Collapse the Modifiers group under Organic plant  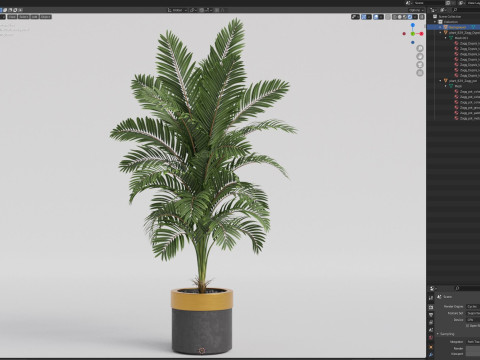(x=446, y=38)
